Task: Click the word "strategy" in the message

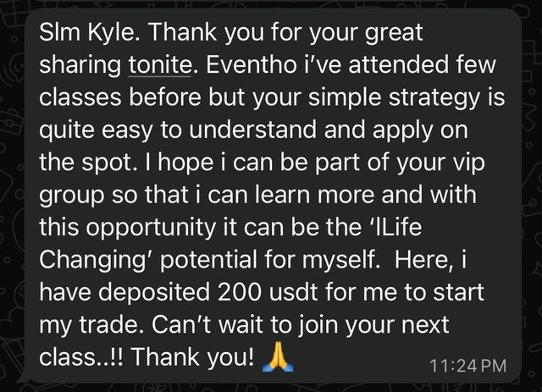Action: (x=434, y=98)
